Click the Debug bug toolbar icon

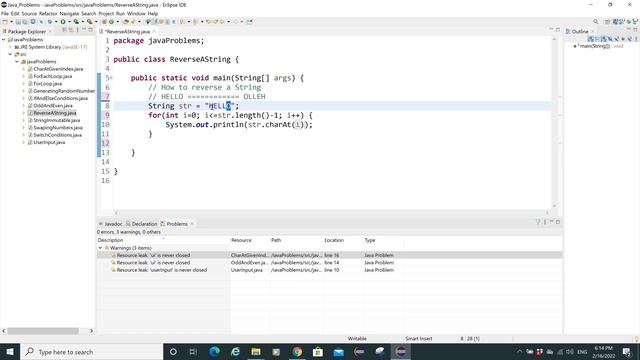[x=50, y=22]
